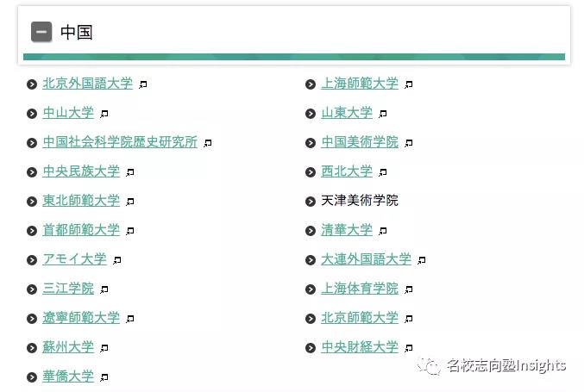Open the 三江学院 link
The image size is (584, 392).
pyautogui.click(x=68, y=289)
